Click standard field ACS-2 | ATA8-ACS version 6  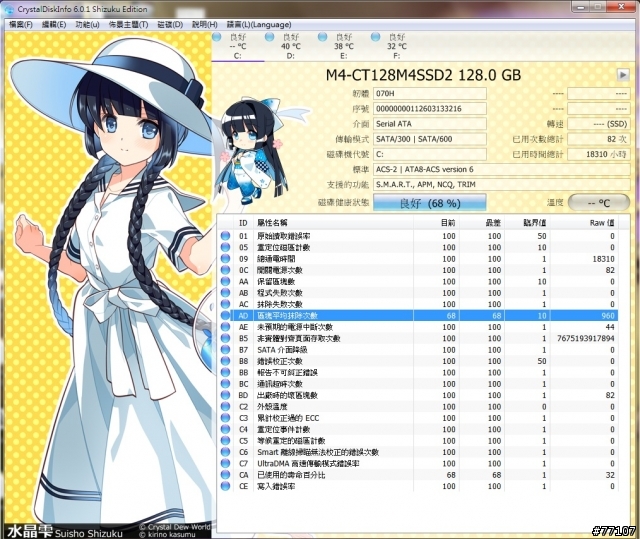(x=502, y=169)
